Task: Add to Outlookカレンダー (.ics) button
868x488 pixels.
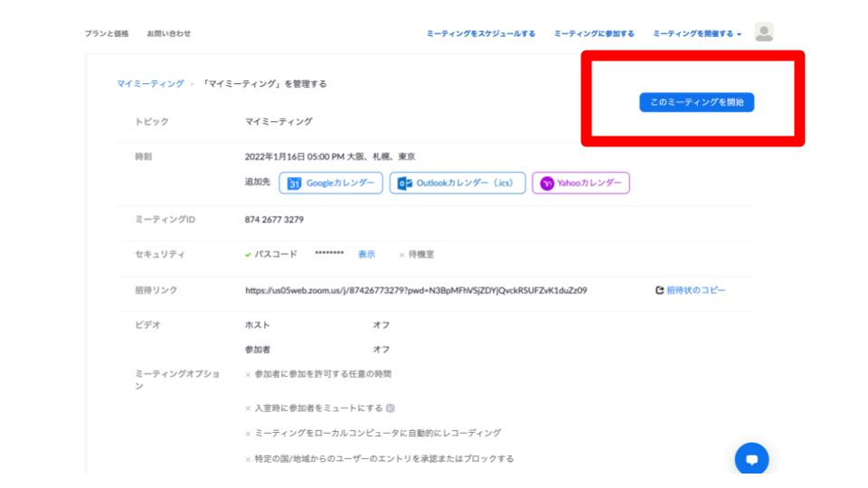Action: pyautogui.click(x=458, y=183)
